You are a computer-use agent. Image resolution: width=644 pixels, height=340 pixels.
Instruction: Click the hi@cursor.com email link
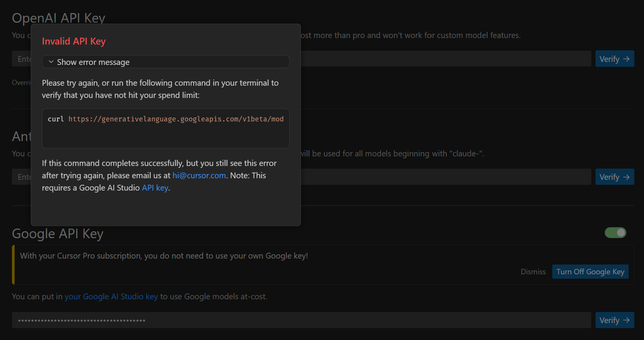pos(199,176)
